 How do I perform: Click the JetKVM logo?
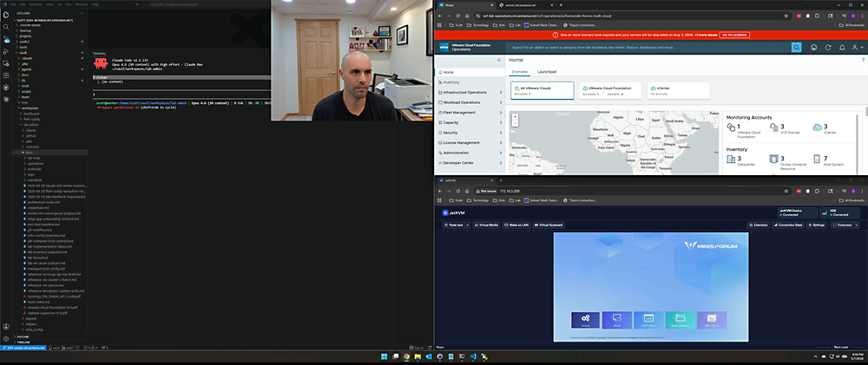click(x=452, y=212)
